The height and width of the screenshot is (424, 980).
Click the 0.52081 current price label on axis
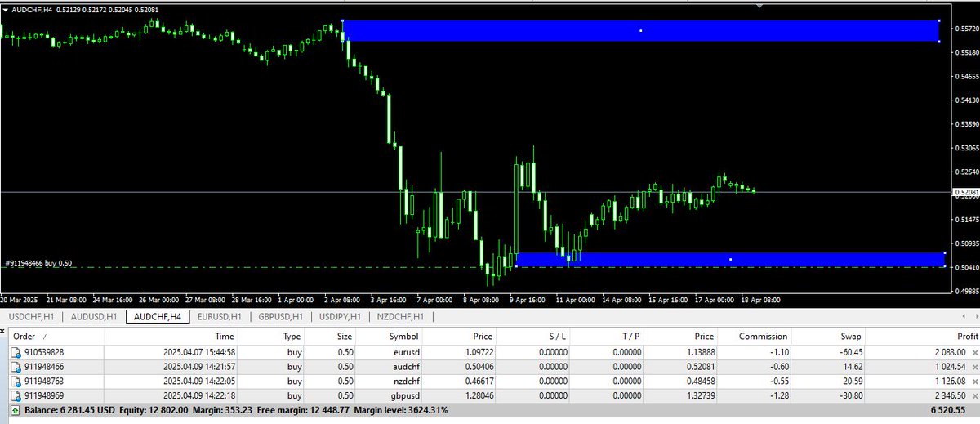click(x=965, y=192)
